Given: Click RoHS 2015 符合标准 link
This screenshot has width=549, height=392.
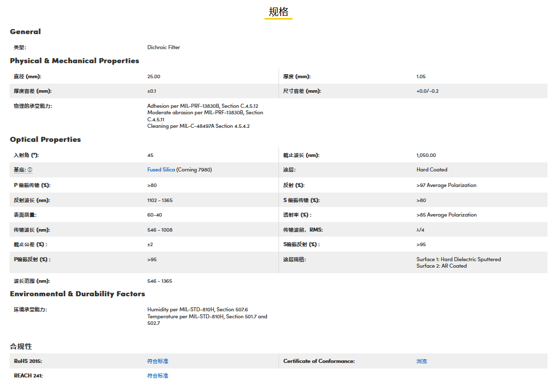Looking at the screenshot, I should tap(158, 361).
